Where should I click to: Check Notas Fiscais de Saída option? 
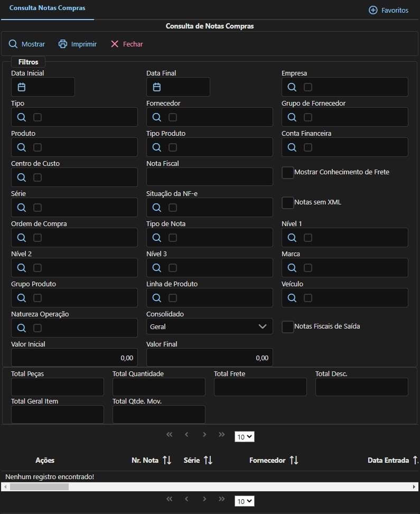tap(288, 327)
